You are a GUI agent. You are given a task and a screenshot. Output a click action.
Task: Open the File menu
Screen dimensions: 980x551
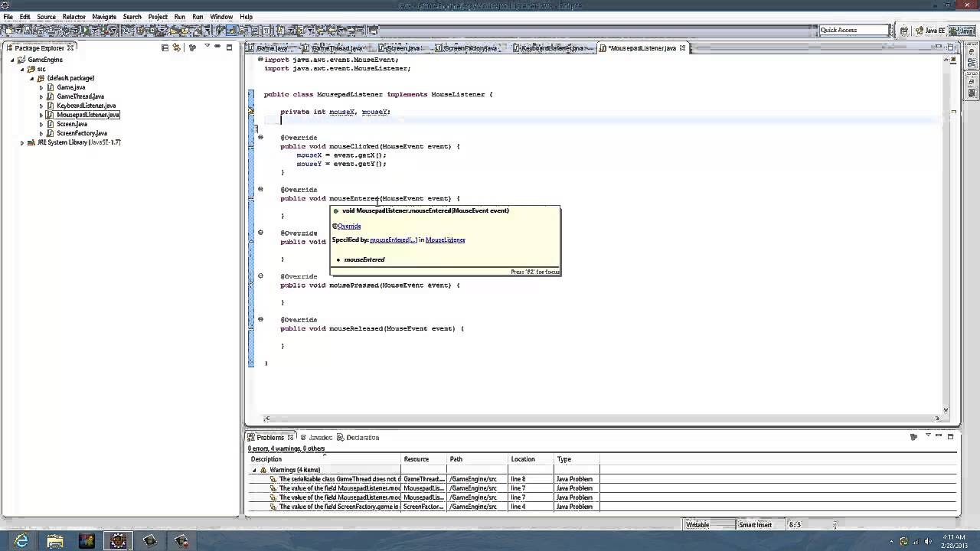(8, 17)
